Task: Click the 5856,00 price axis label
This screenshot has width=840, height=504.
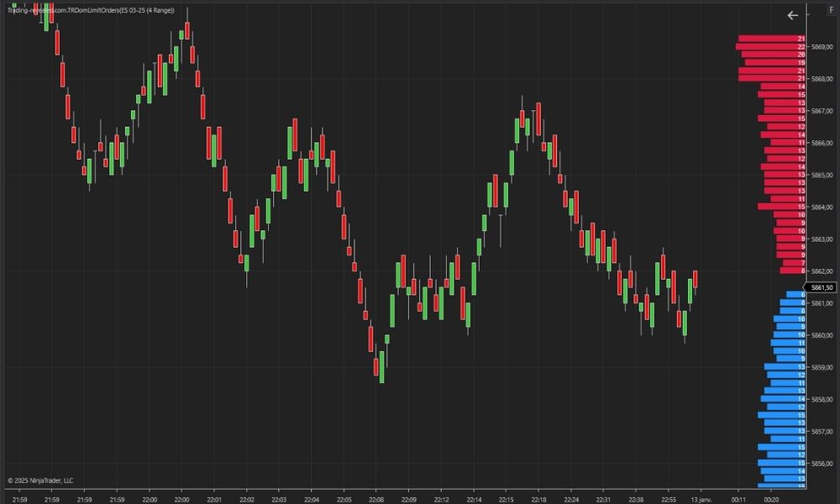Action: pos(822,463)
